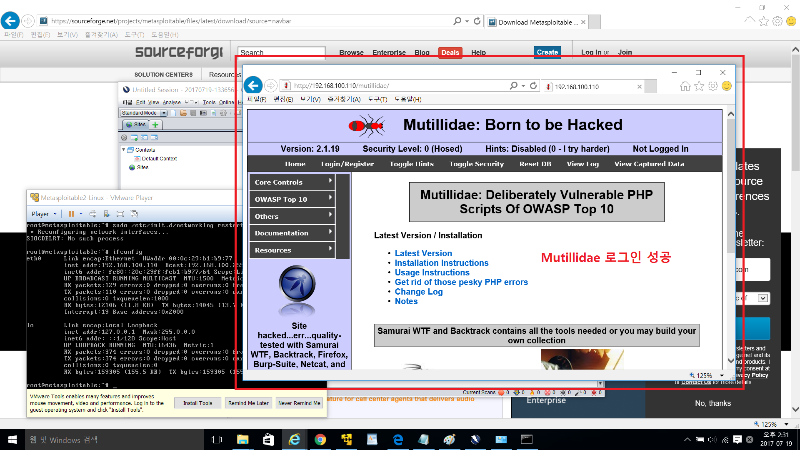This screenshot has height=450, width=800.
Task: Open Google Chrome from taskbar
Action: [320, 439]
